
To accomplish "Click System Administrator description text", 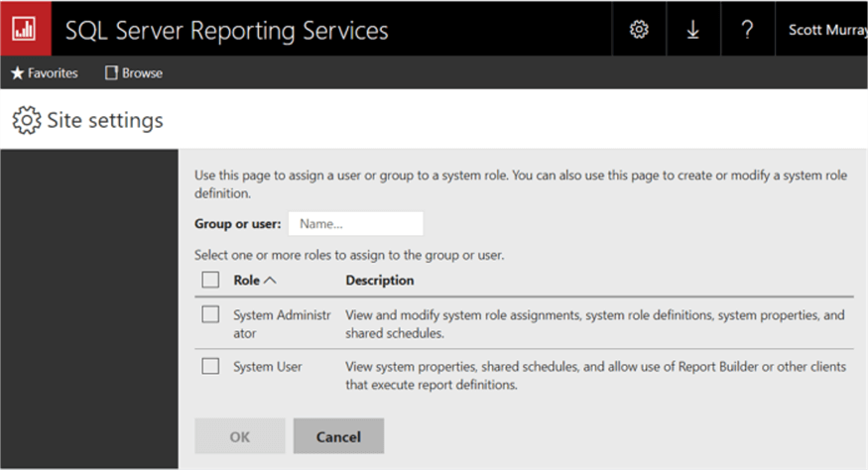I will click(595, 324).
